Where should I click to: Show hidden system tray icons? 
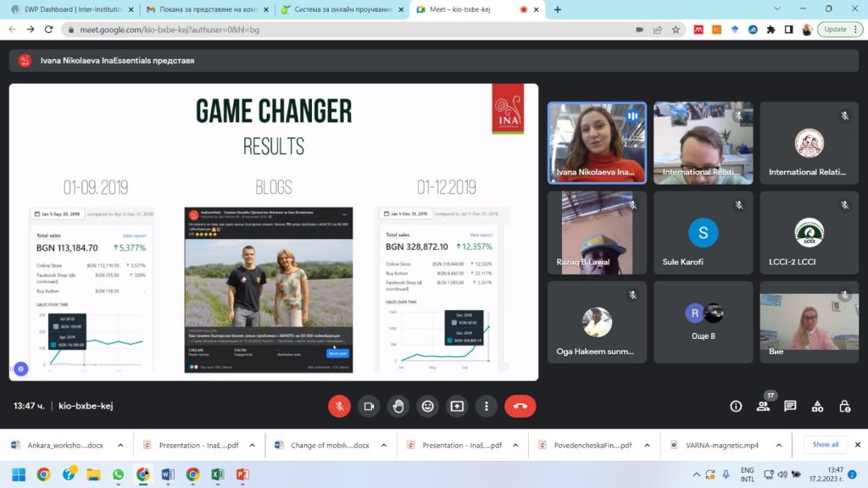(697, 474)
